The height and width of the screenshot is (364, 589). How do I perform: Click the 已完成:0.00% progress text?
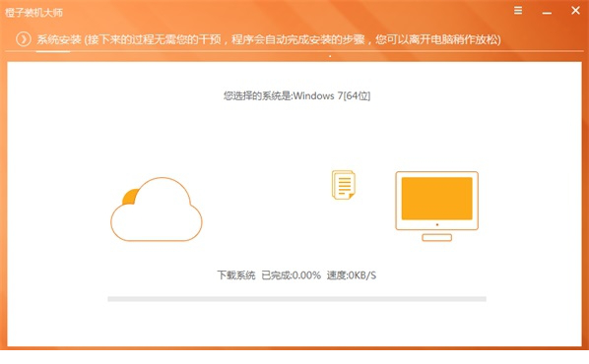click(292, 275)
